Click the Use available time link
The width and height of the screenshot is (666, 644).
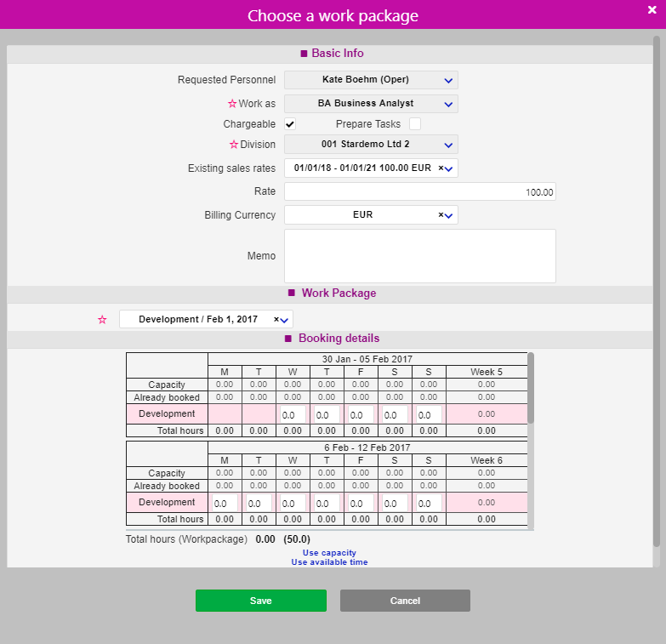point(329,562)
